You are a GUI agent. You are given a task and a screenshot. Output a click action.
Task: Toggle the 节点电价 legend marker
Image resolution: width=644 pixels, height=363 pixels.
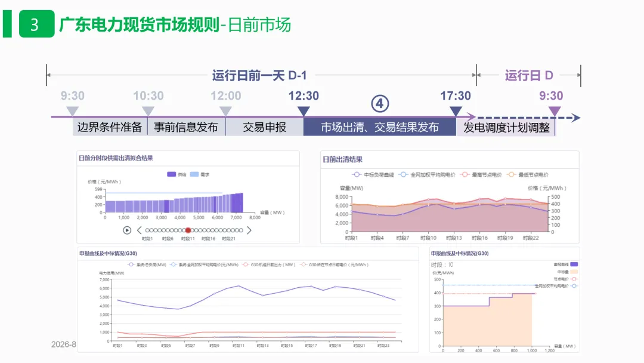(574, 279)
